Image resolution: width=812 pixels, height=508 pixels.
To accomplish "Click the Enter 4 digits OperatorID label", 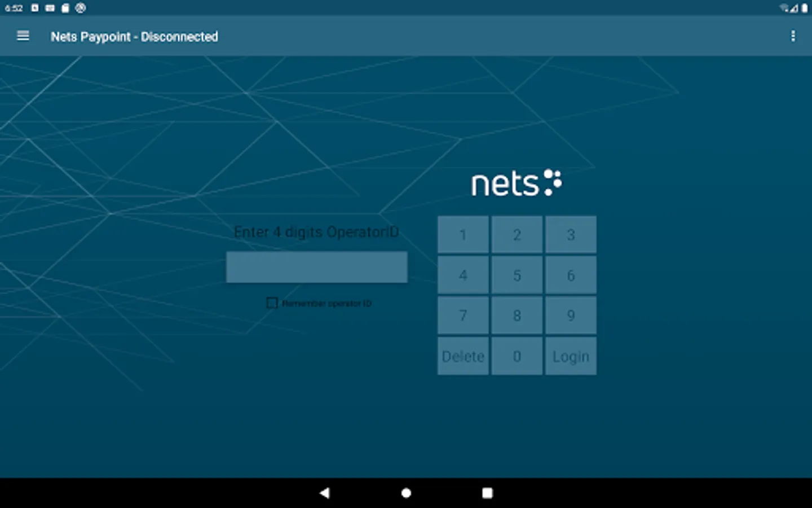I will tap(316, 232).
